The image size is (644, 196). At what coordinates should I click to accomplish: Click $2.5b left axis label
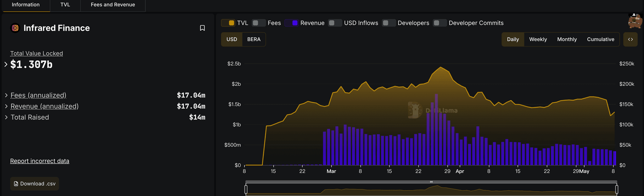[x=234, y=64]
